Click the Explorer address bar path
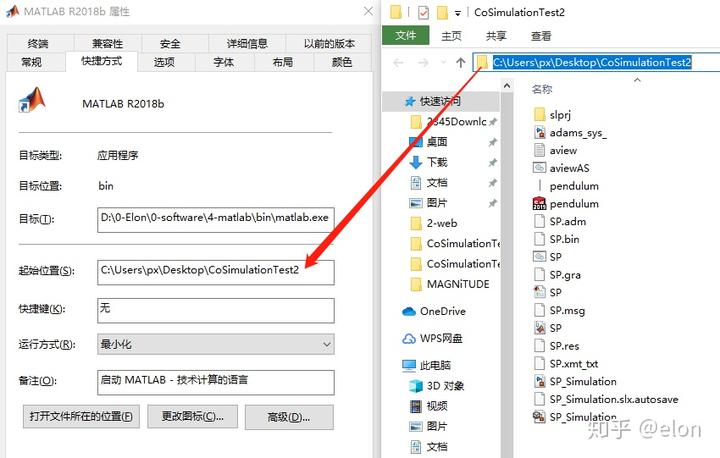 592,62
